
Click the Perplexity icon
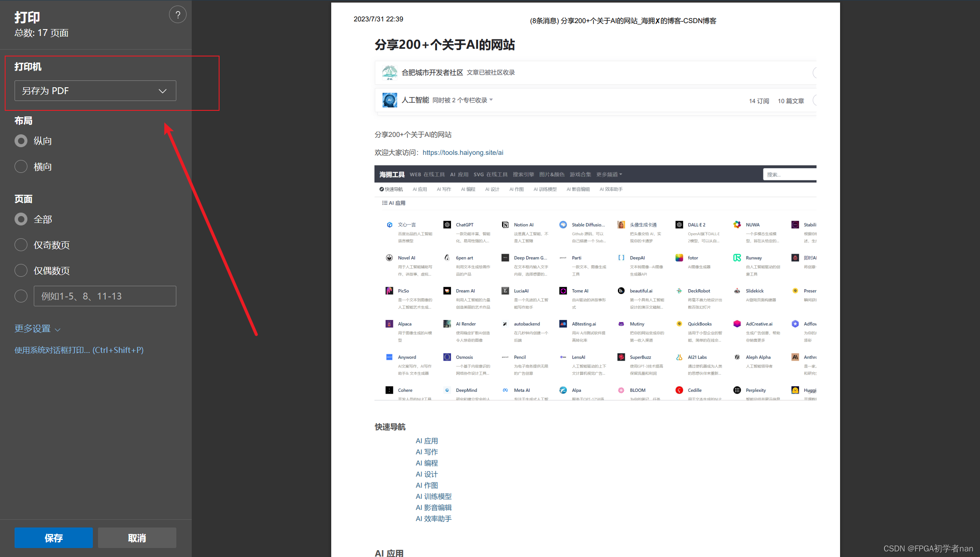coord(737,390)
